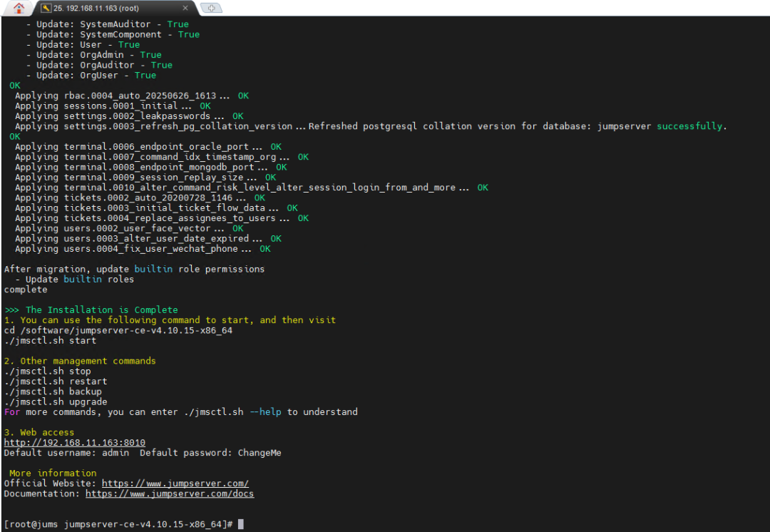The image size is (770, 532).
Task: Click 'Applying sessions.0001_initial' line
Action: point(113,106)
